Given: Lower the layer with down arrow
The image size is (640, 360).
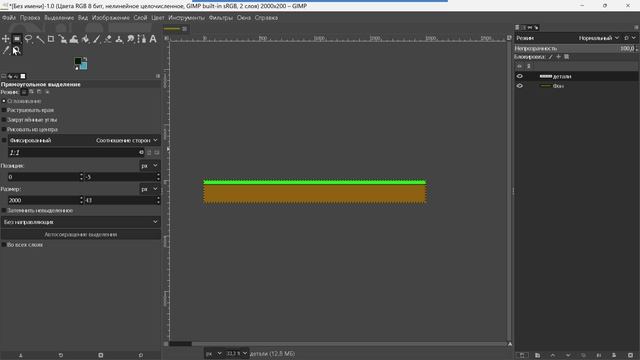Looking at the screenshot, I should [x=568, y=356].
